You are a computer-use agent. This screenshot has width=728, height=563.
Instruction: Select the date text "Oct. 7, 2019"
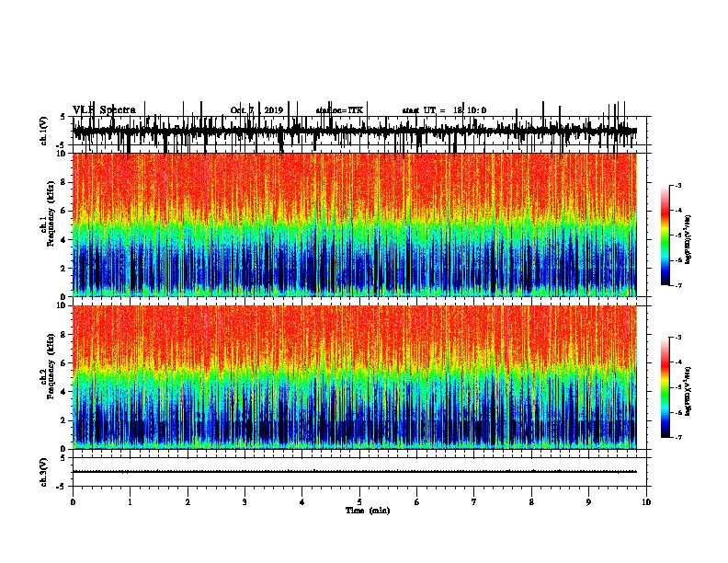tap(256, 110)
